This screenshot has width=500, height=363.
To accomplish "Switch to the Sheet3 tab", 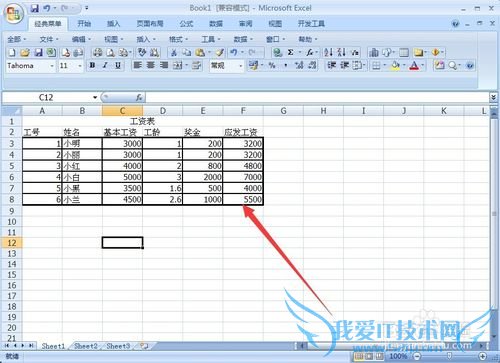I will (118, 346).
